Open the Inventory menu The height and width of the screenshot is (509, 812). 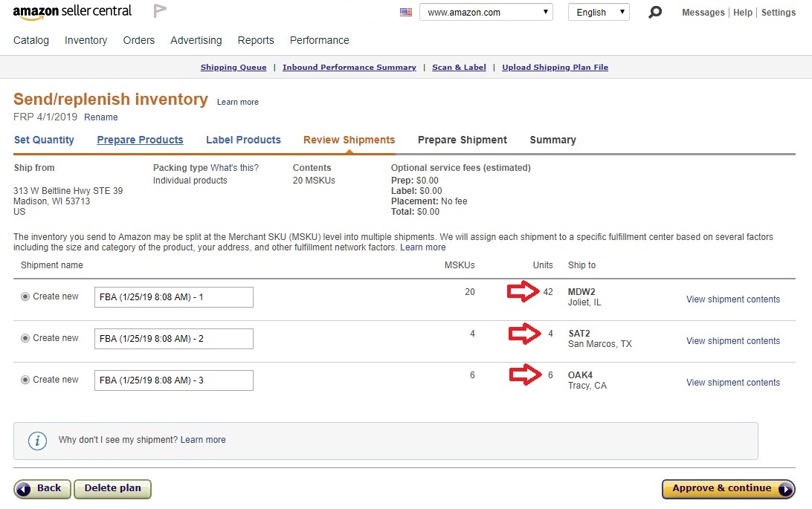(x=86, y=40)
